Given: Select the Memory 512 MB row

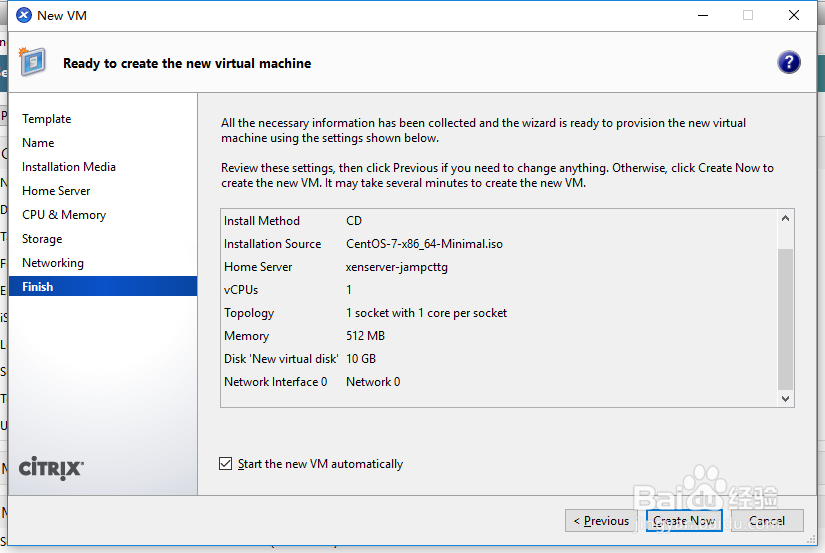Looking at the screenshot, I should [499, 336].
